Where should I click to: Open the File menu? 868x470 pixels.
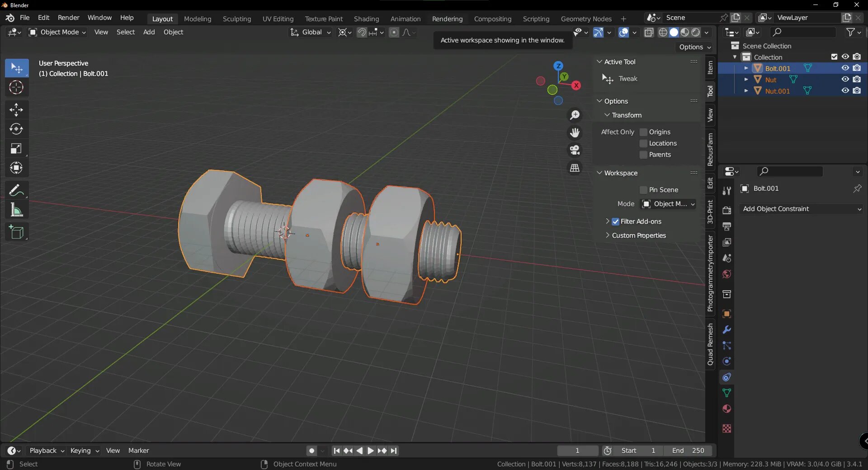click(24, 18)
